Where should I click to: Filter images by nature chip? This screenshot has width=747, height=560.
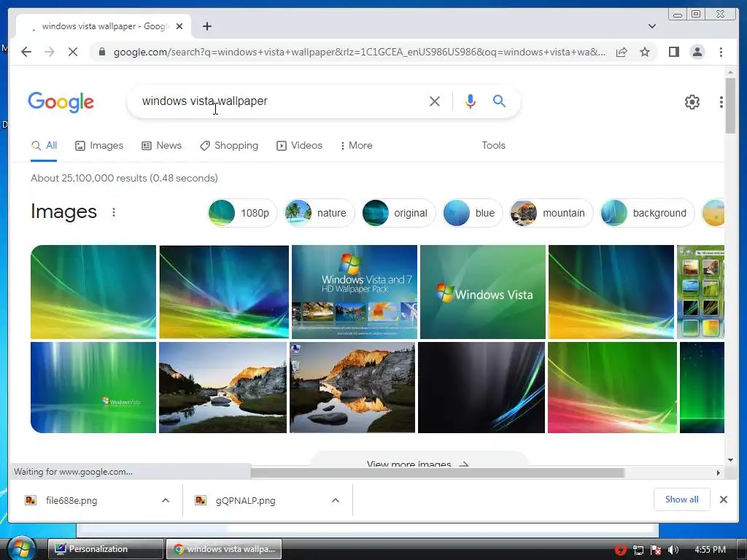[320, 213]
